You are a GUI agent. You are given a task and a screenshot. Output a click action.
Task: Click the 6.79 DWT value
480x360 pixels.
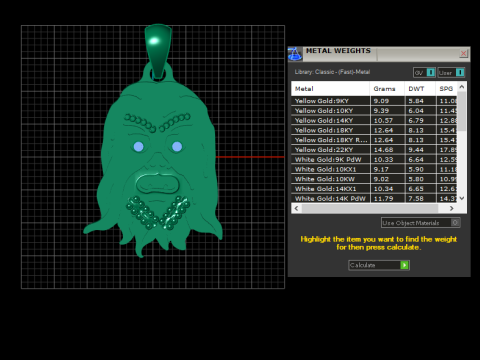[416, 120]
